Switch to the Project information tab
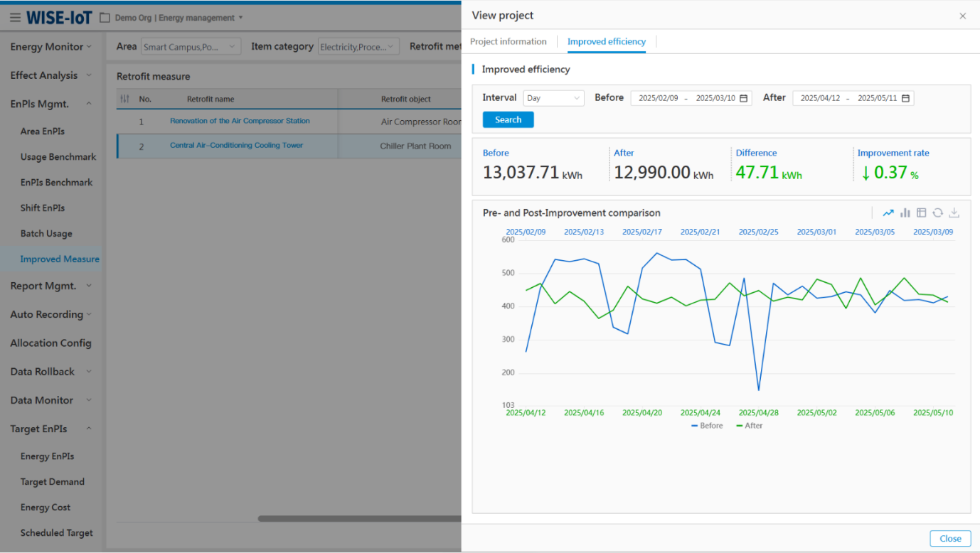This screenshot has width=980, height=553. pyautogui.click(x=508, y=41)
